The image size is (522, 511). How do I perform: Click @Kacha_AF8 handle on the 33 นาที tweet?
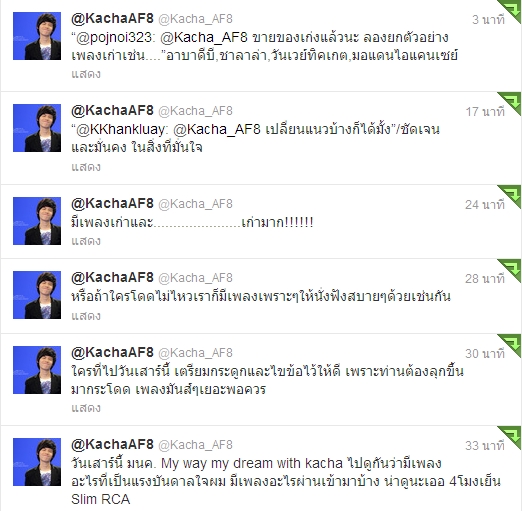pos(195,445)
